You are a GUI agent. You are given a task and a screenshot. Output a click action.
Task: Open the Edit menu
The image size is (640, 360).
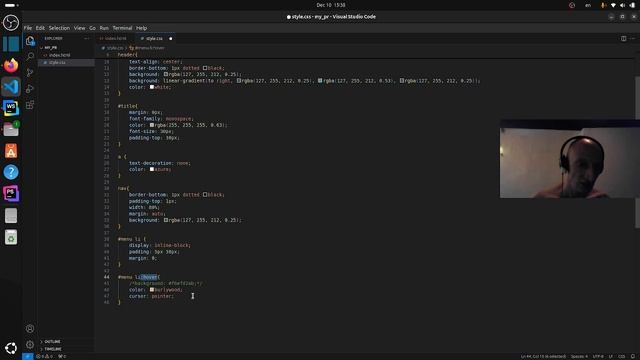[40, 28]
